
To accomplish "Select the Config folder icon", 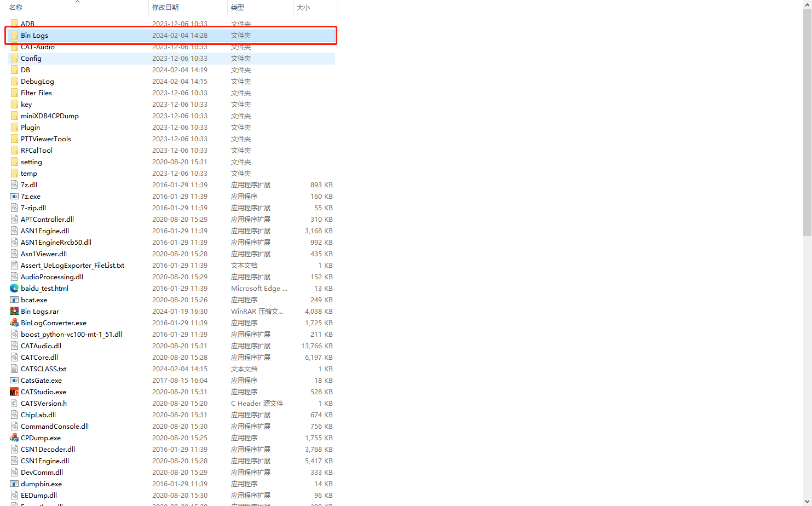I will click(14, 58).
